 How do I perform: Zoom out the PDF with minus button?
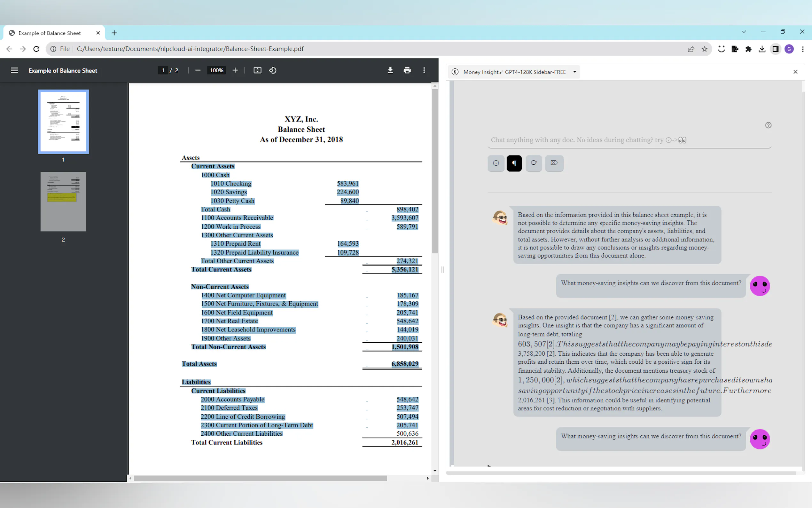[x=198, y=70]
